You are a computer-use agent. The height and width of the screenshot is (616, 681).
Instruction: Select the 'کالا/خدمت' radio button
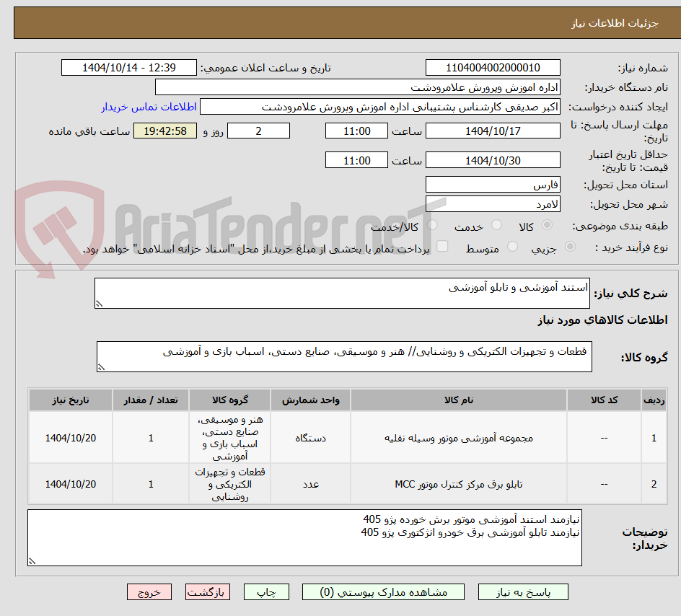(x=432, y=225)
